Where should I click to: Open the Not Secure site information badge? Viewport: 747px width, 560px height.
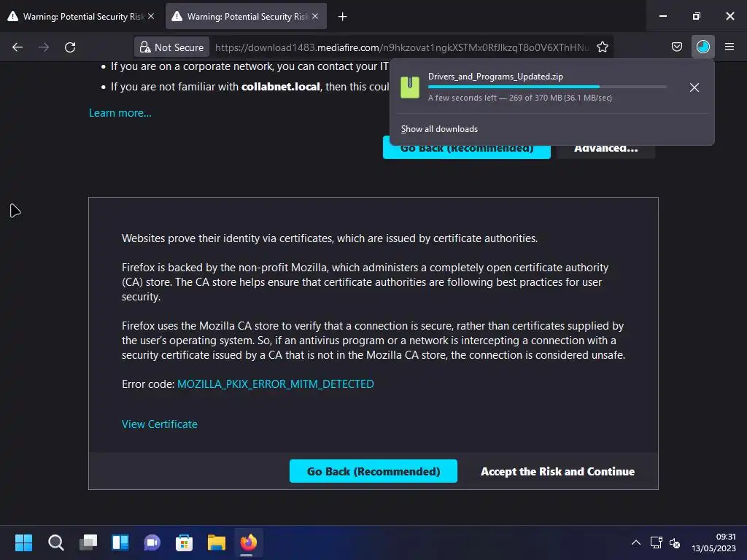point(171,47)
